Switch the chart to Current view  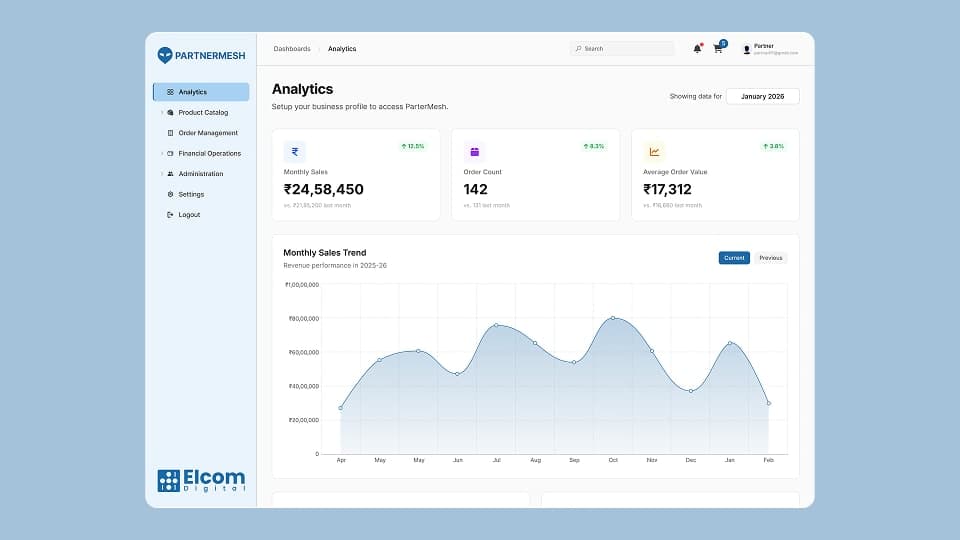coord(734,258)
